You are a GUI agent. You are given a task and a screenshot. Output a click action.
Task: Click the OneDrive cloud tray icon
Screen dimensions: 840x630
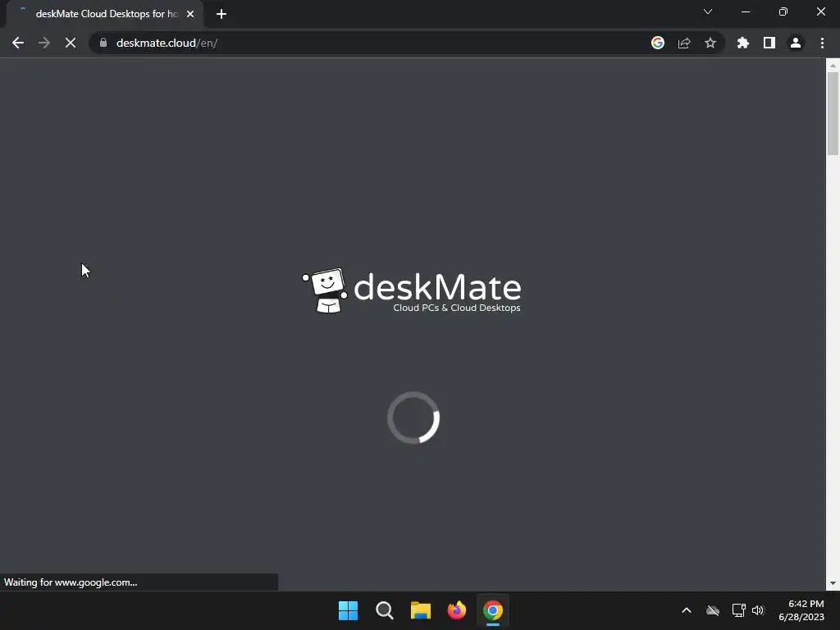713,610
